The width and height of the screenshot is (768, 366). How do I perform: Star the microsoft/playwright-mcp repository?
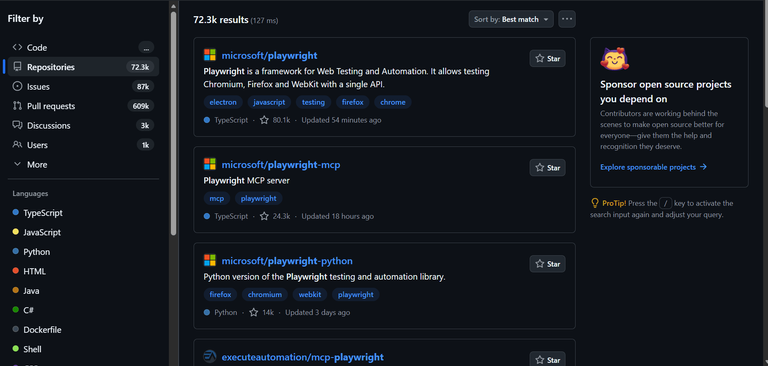[x=548, y=168]
